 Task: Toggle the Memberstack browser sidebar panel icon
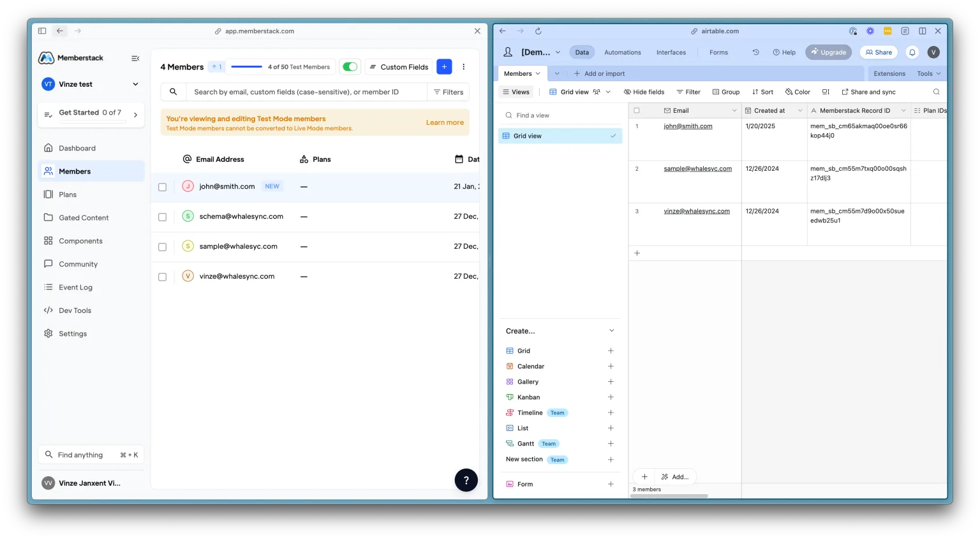(42, 31)
